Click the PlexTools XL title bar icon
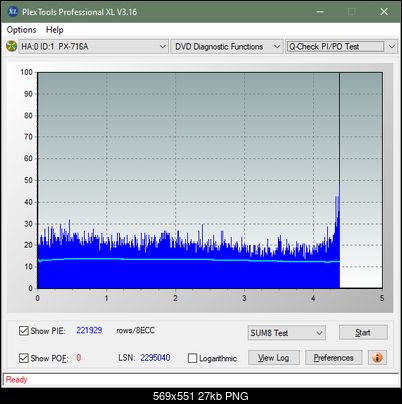The width and height of the screenshot is (402, 404). point(13,12)
